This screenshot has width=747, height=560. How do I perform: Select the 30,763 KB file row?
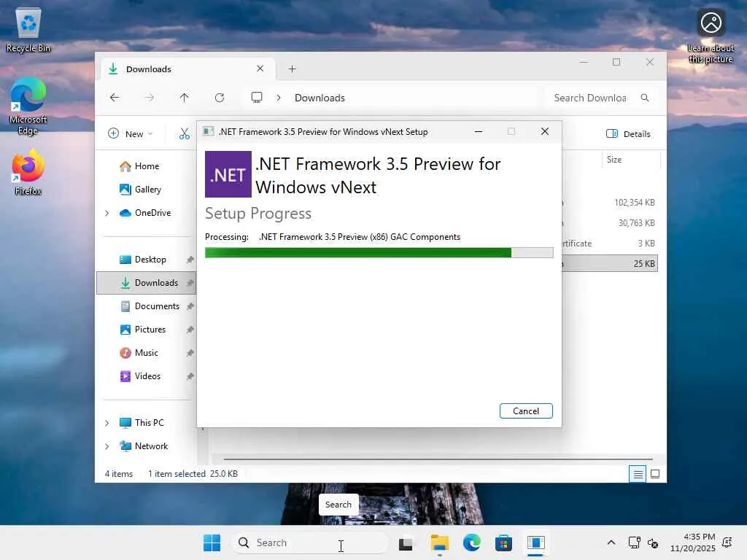click(x=611, y=223)
